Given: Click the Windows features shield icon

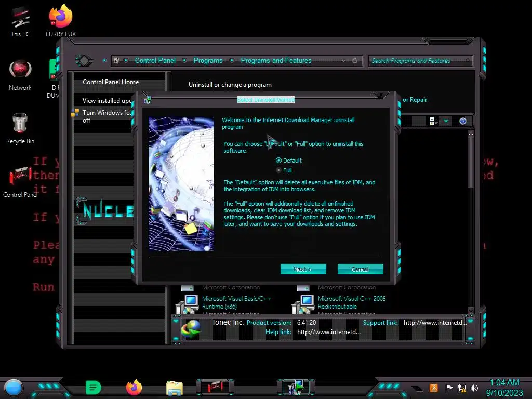Looking at the screenshot, I should tap(75, 113).
